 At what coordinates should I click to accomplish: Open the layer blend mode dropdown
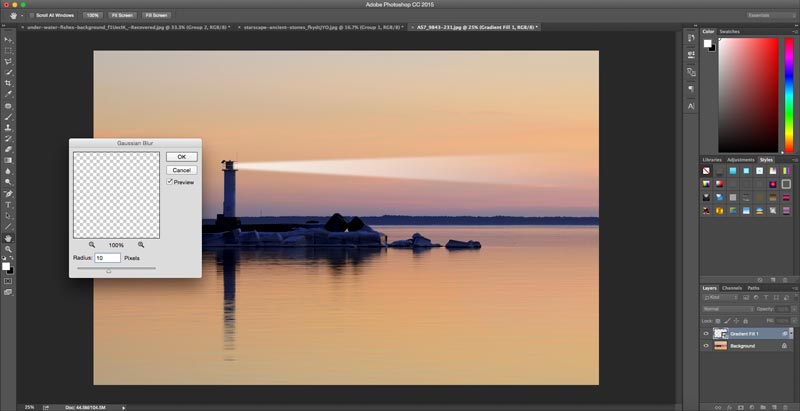click(x=728, y=309)
